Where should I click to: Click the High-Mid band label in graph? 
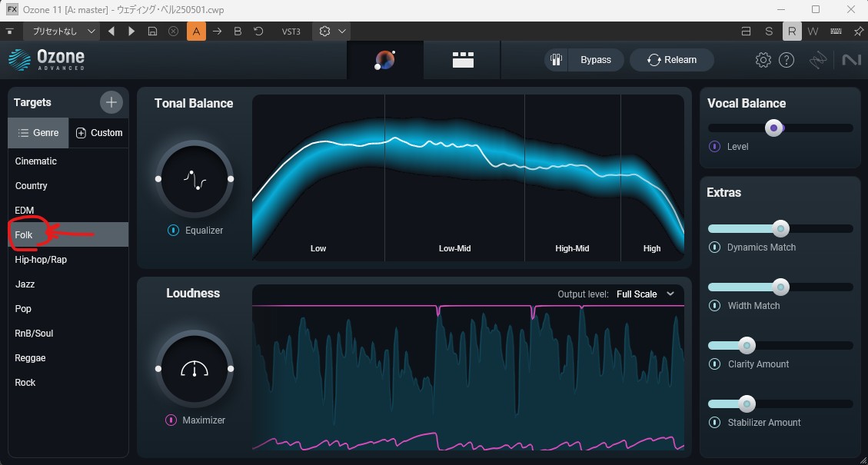pos(572,248)
